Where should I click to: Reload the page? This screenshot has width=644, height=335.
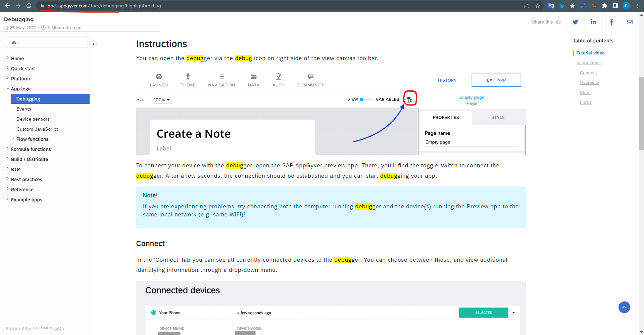[x=29, y=6]
